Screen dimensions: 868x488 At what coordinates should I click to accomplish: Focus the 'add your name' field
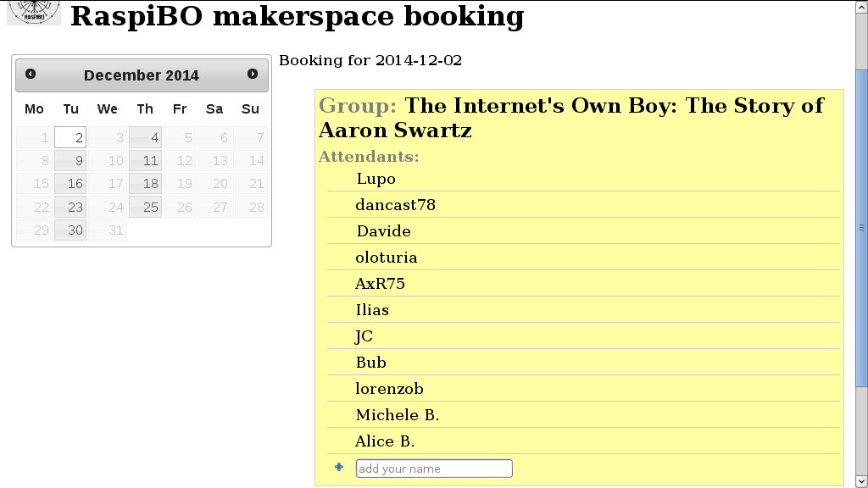point(434,469)
